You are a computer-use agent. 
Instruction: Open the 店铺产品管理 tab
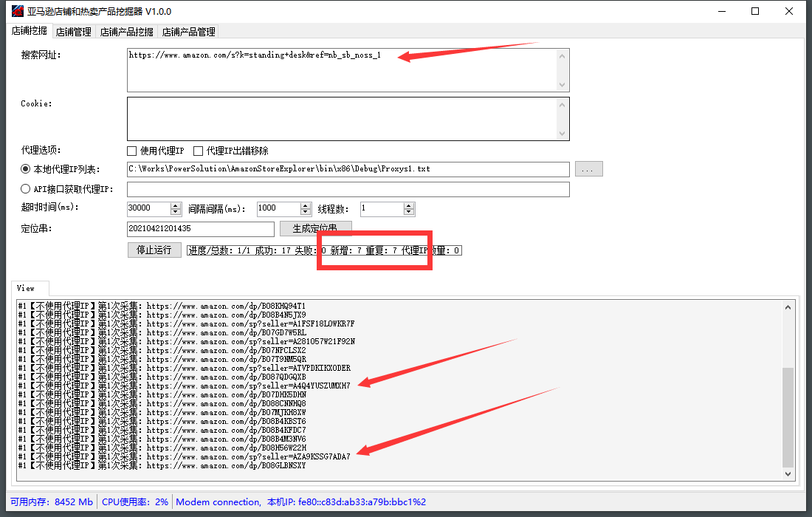[188, 32]
